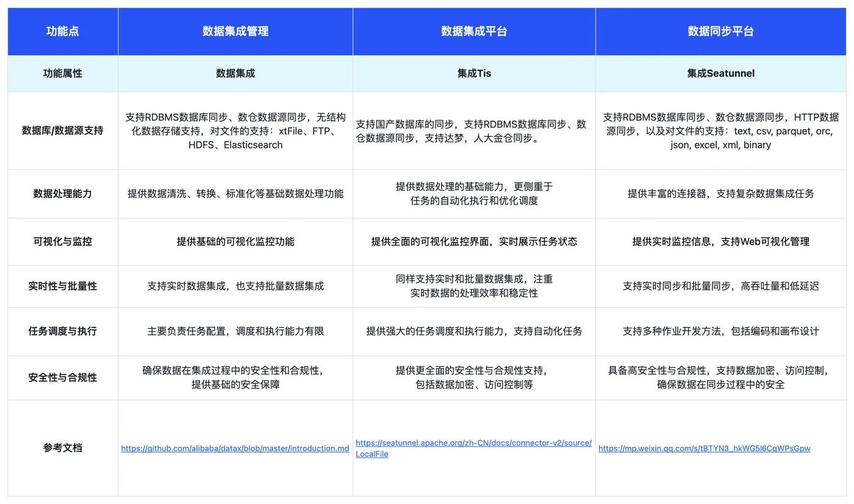Select the 提供基础的安全保障 cell
Viewport: 854px width, 504px height.
click(235, 377)
